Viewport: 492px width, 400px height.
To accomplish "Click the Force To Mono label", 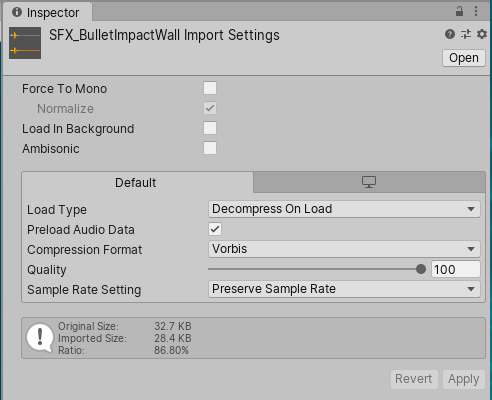I will pyautogui.click(x=64, y=89).
